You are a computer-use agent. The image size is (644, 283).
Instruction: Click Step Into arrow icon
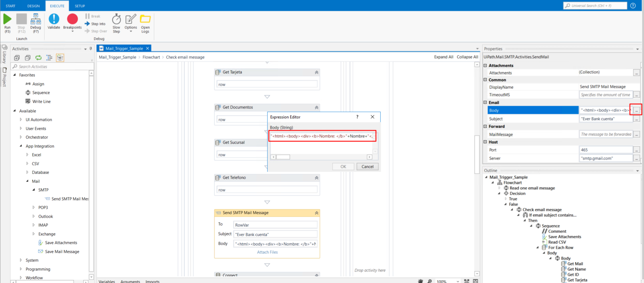click(x=87, y=24)
